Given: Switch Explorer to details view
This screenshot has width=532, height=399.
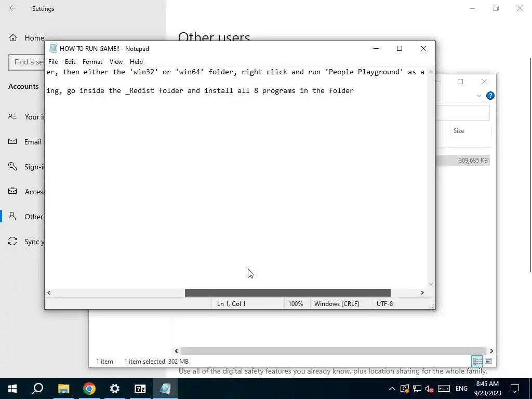Looking at the screenshot, I should click(477, 361).
